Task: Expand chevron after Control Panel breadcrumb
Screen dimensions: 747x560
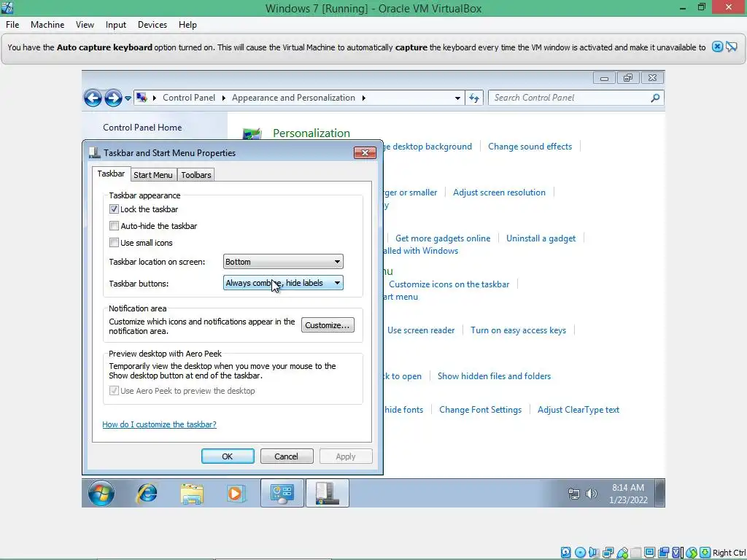Action: (223, 98)
